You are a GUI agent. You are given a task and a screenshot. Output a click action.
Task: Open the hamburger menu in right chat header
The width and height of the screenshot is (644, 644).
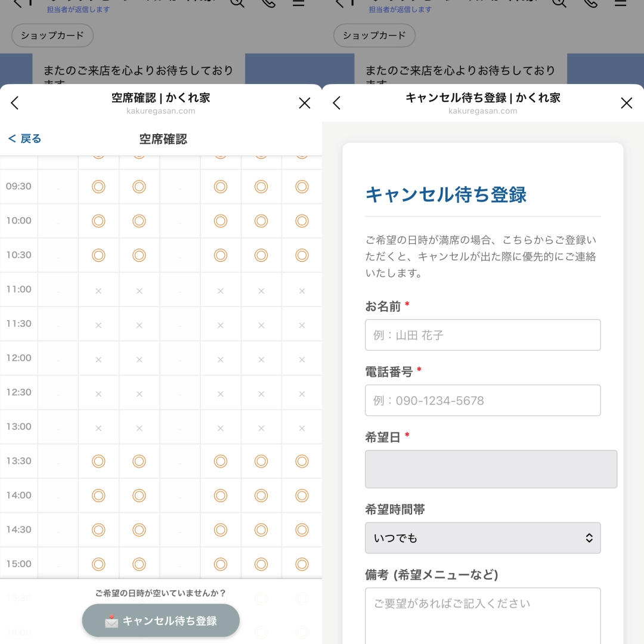click(620, 2)
